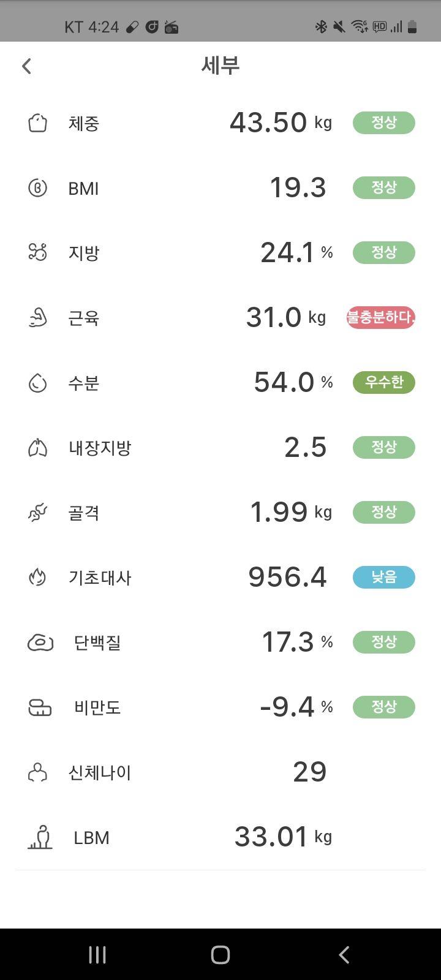Tap the 단백질 egg icon
This screenshot has width=441, height=980.
[x=40, y=643]
